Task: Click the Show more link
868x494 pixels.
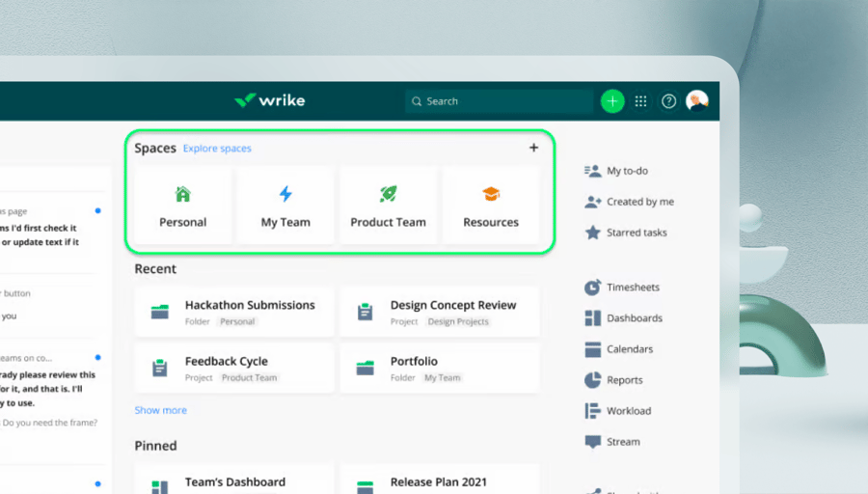Action: 160,410
